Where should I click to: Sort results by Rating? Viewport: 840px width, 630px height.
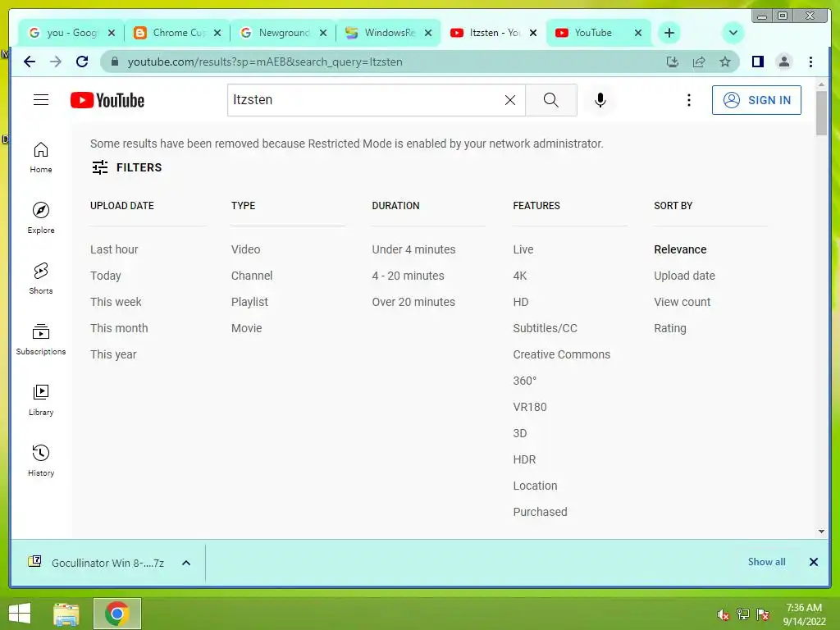point(670,328)
